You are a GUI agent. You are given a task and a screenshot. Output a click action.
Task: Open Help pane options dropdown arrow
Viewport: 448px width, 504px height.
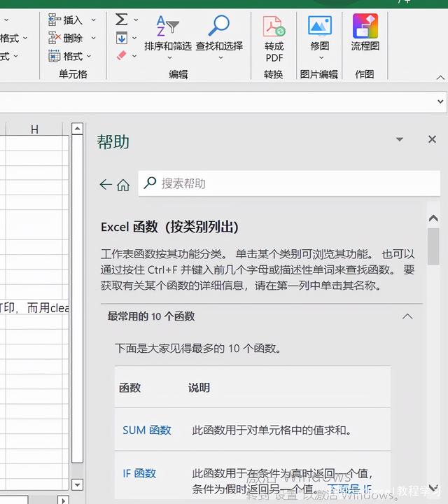coord(400,139)
